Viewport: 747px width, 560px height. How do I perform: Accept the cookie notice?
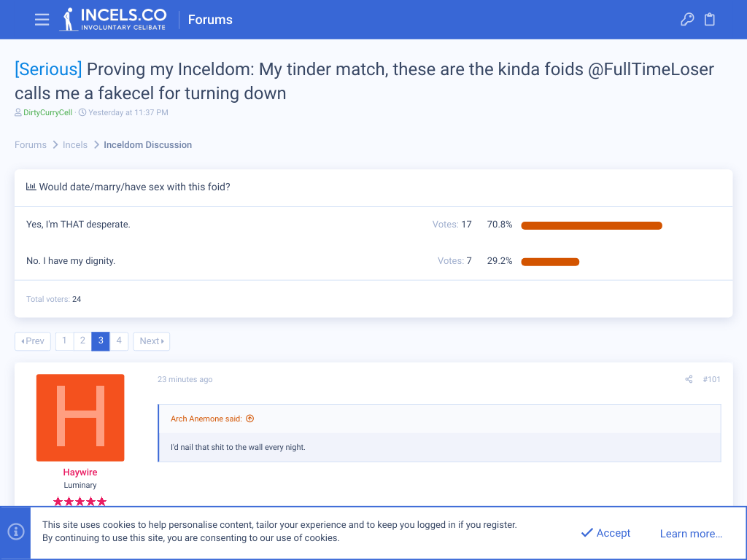605,533
